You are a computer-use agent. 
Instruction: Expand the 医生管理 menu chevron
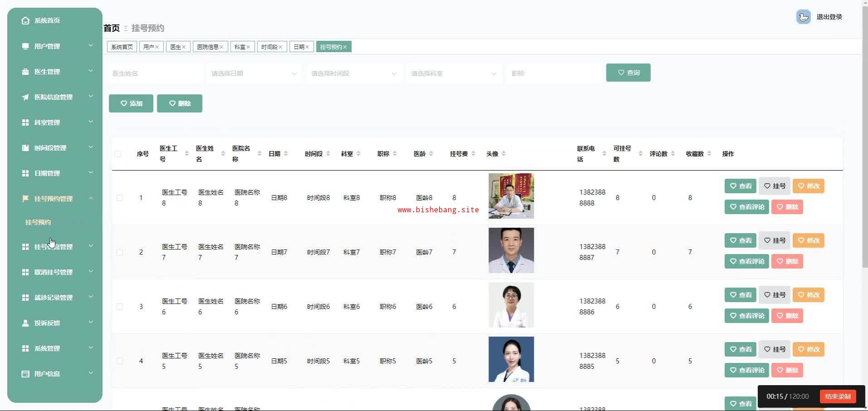coord(91,71)
